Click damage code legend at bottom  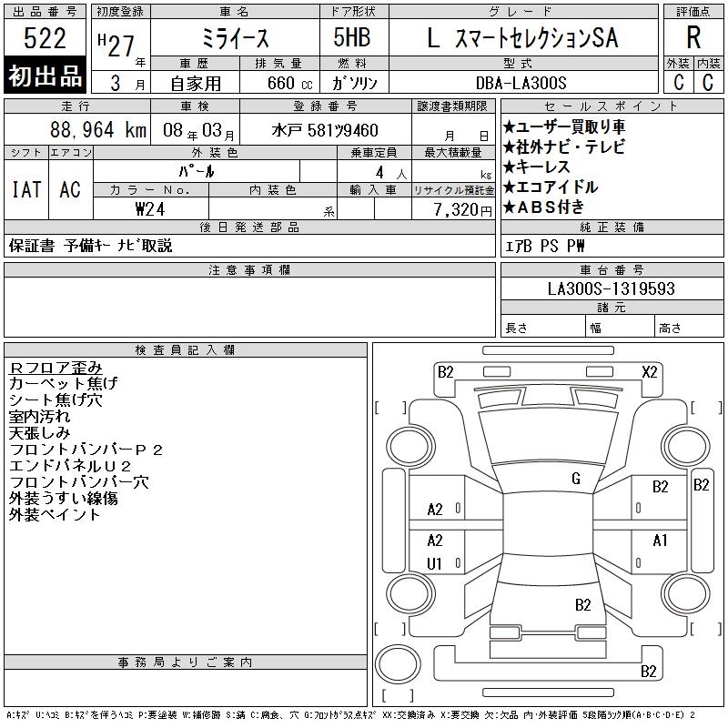tap(351, 715)
